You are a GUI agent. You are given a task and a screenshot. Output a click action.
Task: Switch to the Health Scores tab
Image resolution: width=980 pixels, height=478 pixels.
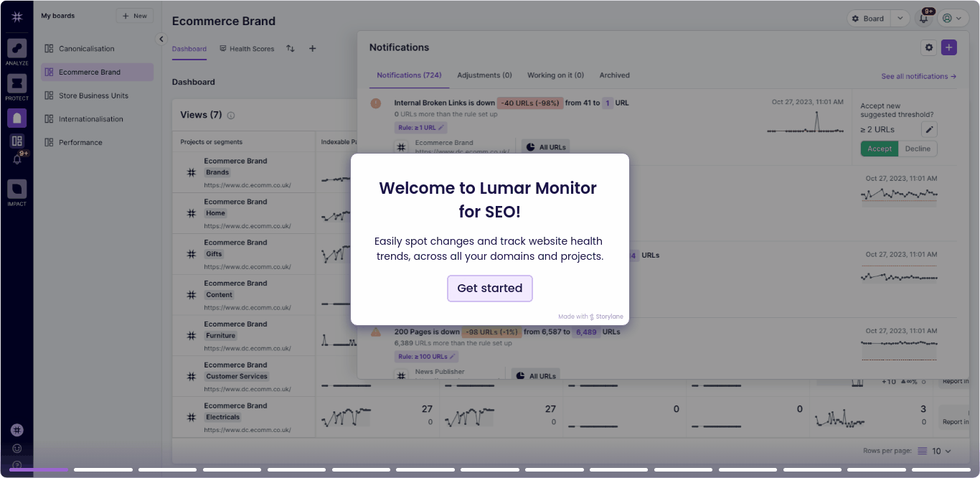tap(247, 49)
